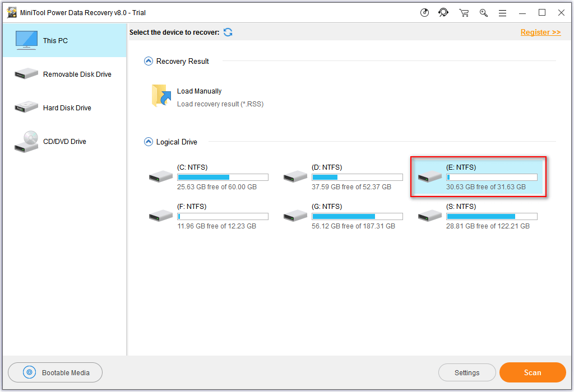Click "11.96 GB free of 12.23 GB" text
The image size is (574, 392).
coord(217,226)
